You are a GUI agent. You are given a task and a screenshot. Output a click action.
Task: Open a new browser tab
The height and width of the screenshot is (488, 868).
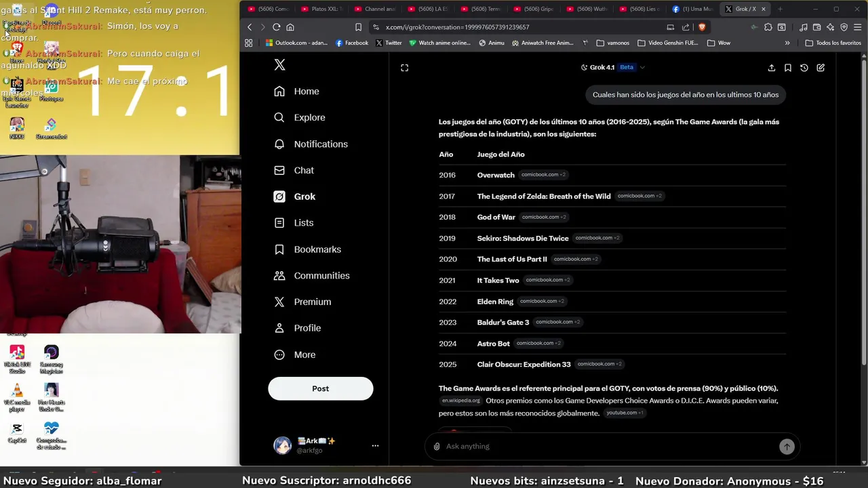click(x=780, y=9)
